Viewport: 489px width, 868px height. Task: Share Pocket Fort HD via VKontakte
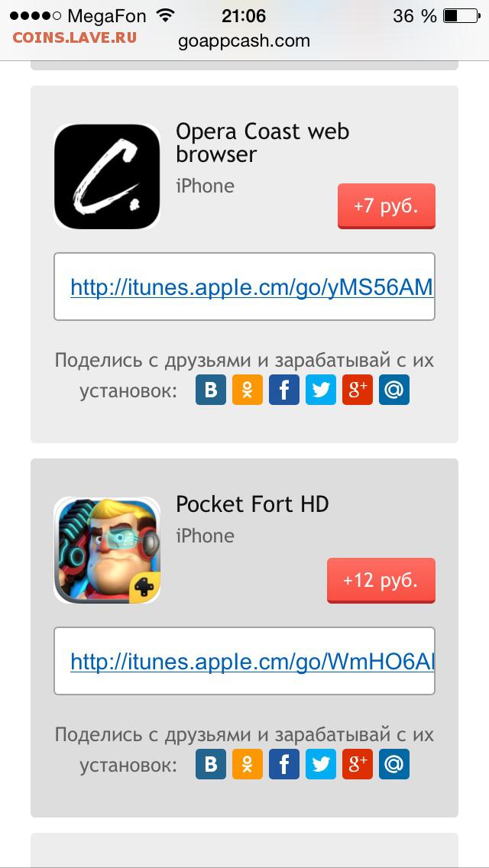click(211, 764)
